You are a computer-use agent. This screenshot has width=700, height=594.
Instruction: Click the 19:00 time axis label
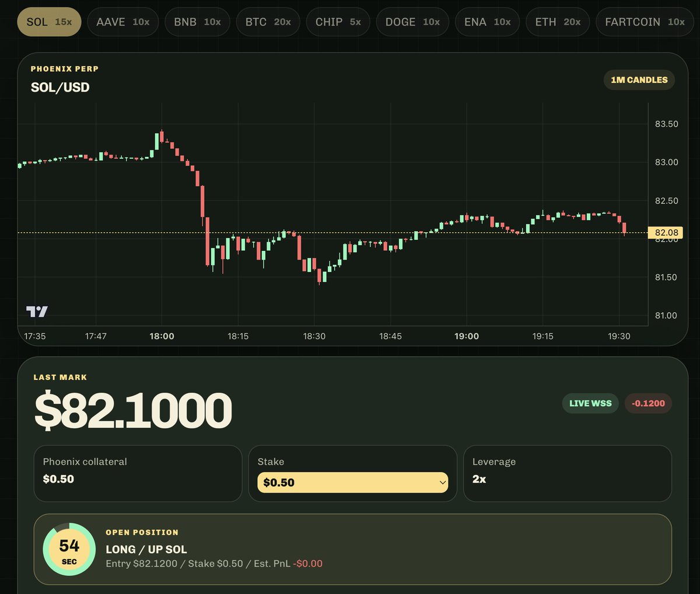pyautogui.click(x=467, y=336)
